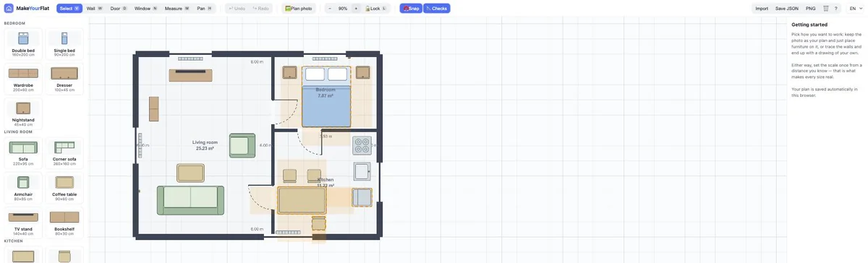
Task: Click the Getting started heading
Action: click(x=809, y=25)
